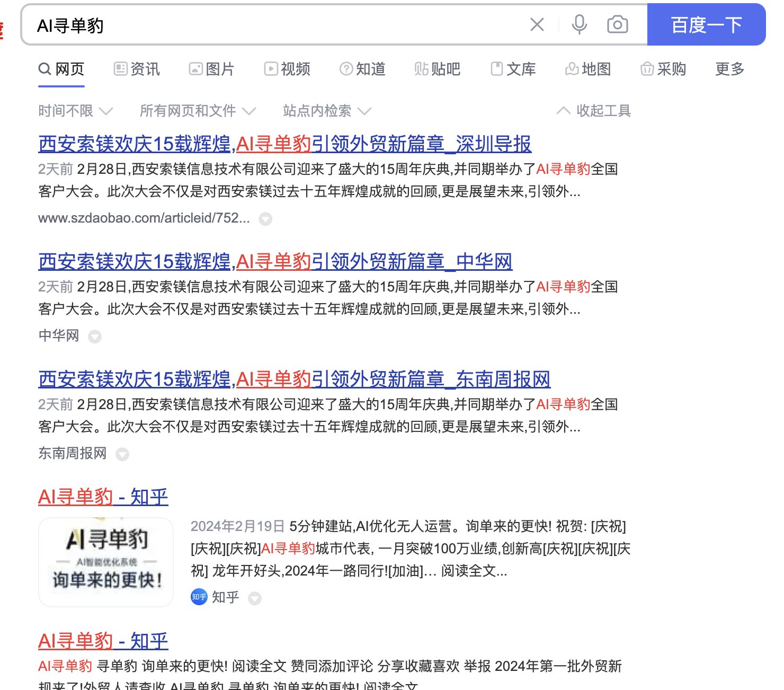Open the AI寻单豹 询单来的更快 thumbnail image
Image resolution: width=784 pixels, height=690 pixels.
pyautogui.click(x=106, y=562)
